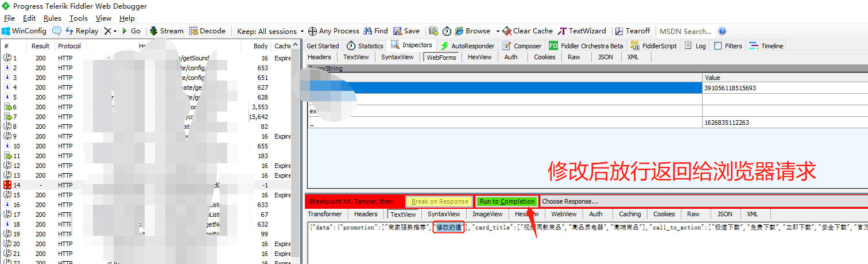Click Run to Completion button
This screenshot has width=868, height=264.
coord(507,201)
